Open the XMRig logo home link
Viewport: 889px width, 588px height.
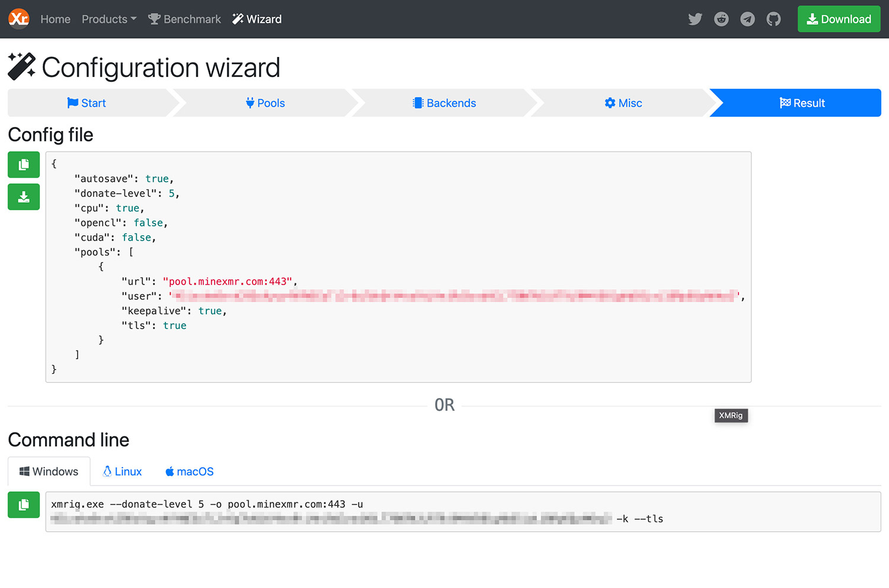pos(19,19)
